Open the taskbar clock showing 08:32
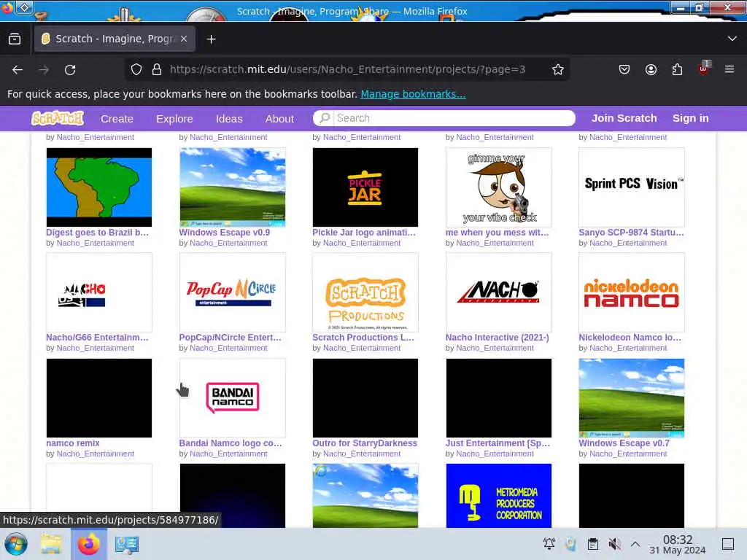 [678, 544]
